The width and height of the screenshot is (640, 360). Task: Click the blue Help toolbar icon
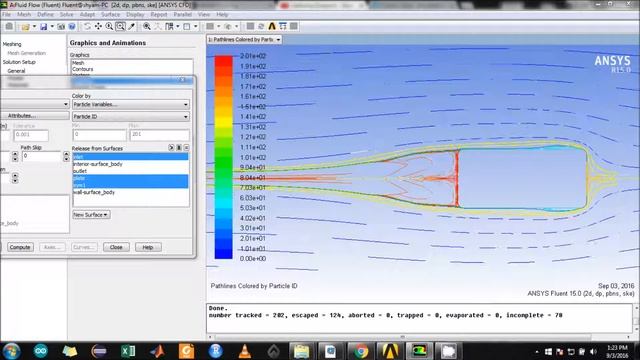coord(72,27)
